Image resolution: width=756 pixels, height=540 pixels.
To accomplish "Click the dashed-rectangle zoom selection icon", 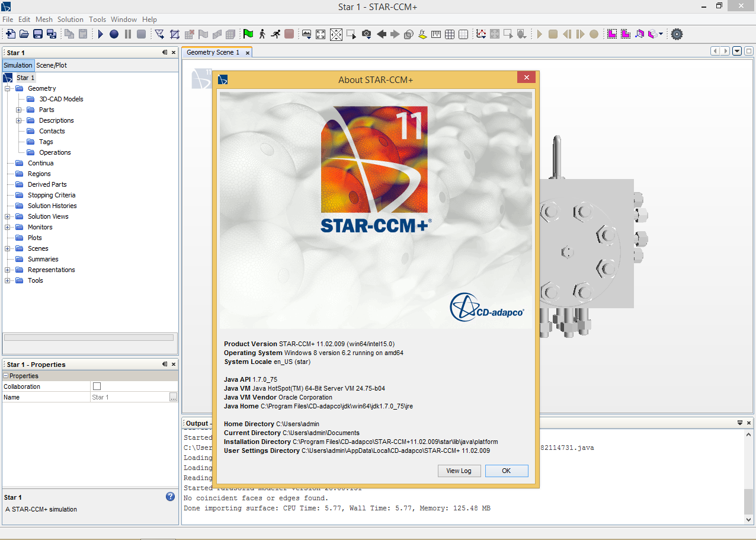I will click(x=351, y=34).
